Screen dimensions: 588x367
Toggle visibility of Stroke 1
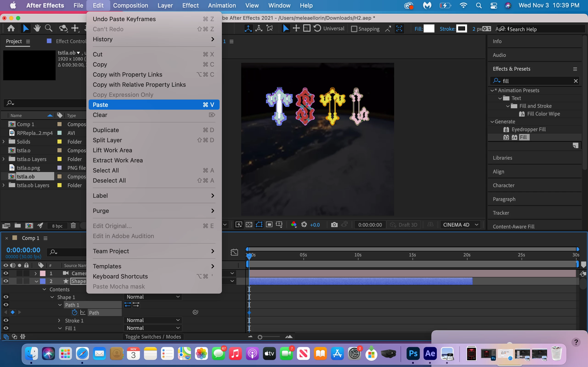(6, 320)
